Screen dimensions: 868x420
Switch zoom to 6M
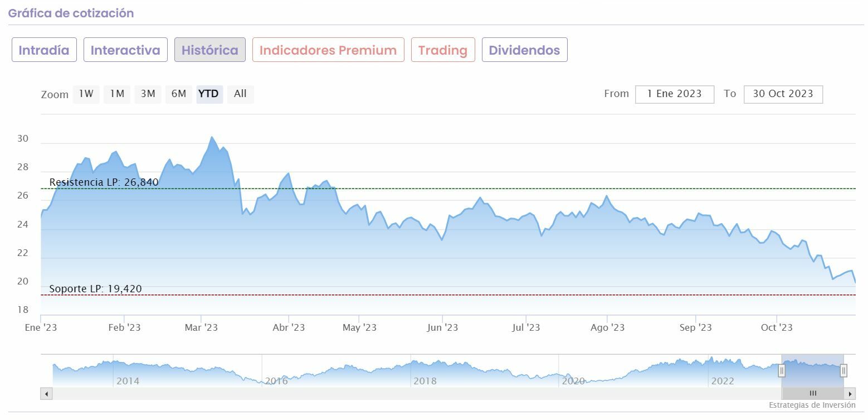point(179,94)
